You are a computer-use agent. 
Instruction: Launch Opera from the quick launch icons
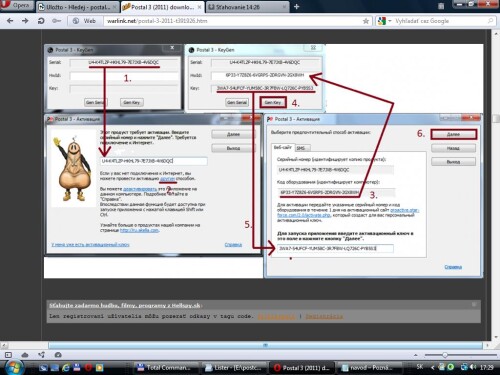[x=88, y=368]
